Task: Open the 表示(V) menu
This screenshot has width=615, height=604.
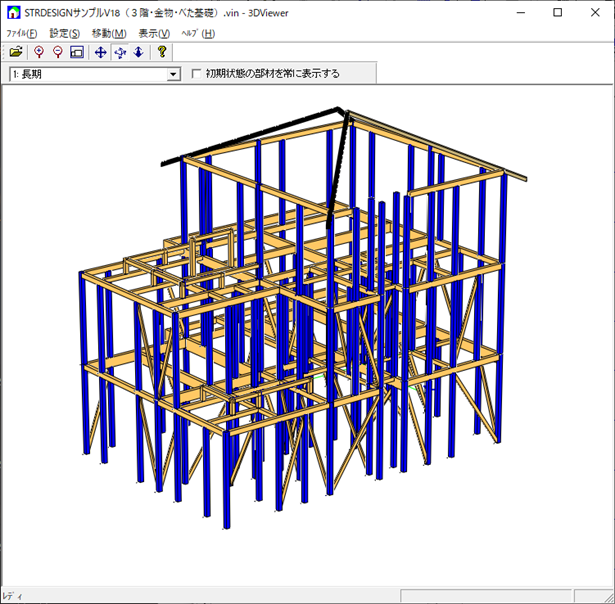Action: [x=154, y=33]
